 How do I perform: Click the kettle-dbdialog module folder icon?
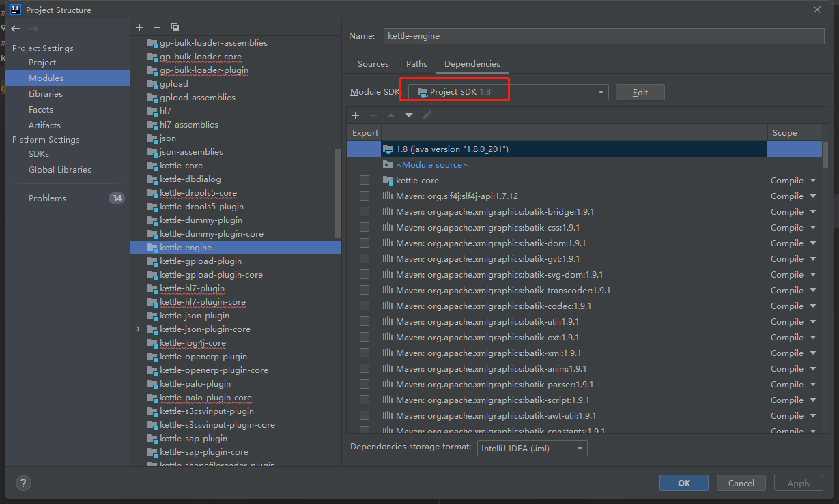(152, 179)
